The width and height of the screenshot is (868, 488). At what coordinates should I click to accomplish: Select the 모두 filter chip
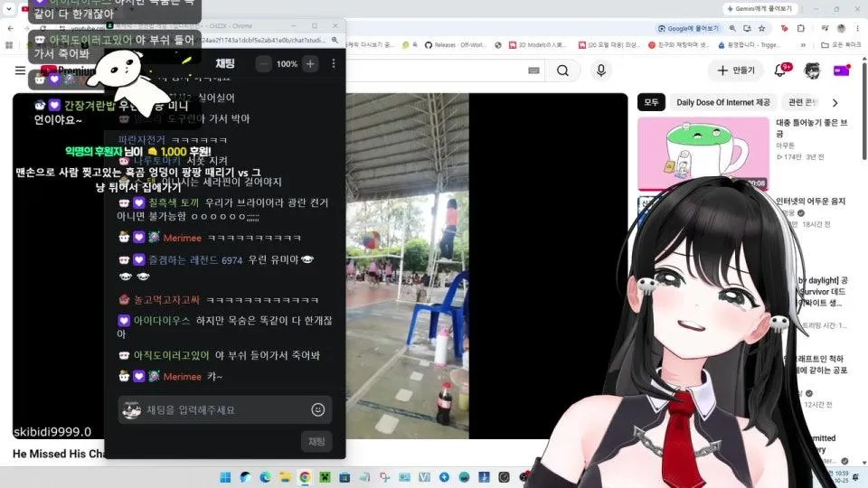pos(651,102)
